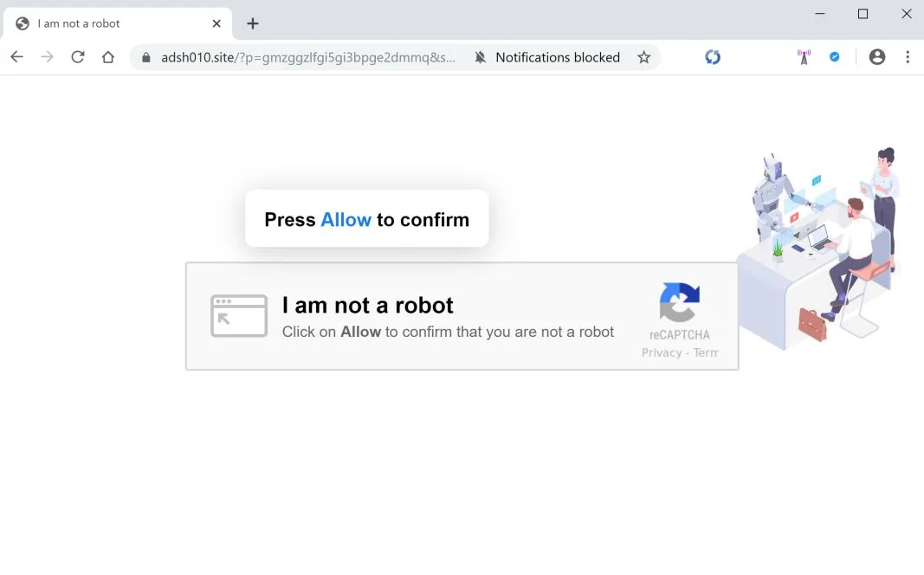Open the blue sync arrows extension

coord(713,57)
